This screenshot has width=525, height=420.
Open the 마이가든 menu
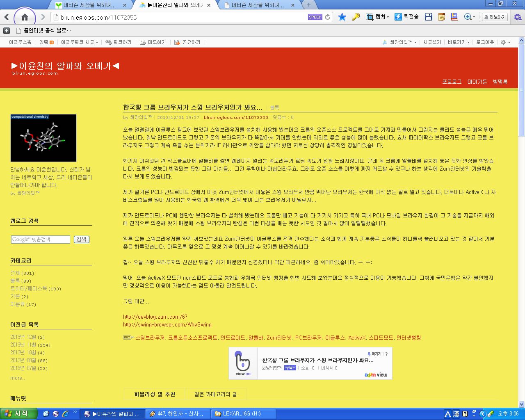(477, 82)
